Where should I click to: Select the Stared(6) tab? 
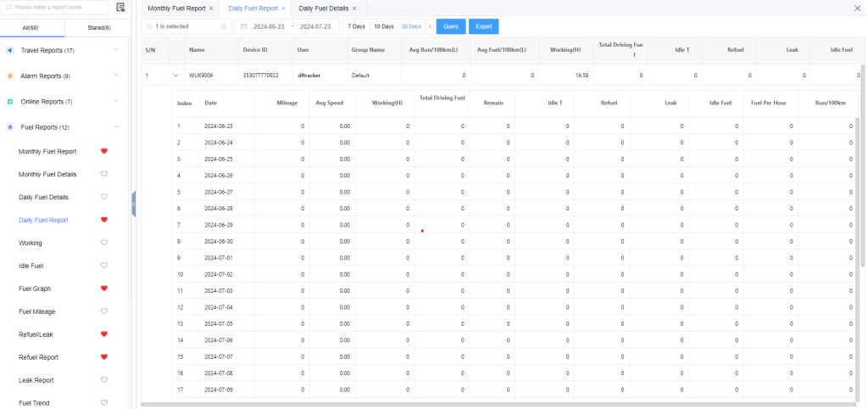(97, 28)
